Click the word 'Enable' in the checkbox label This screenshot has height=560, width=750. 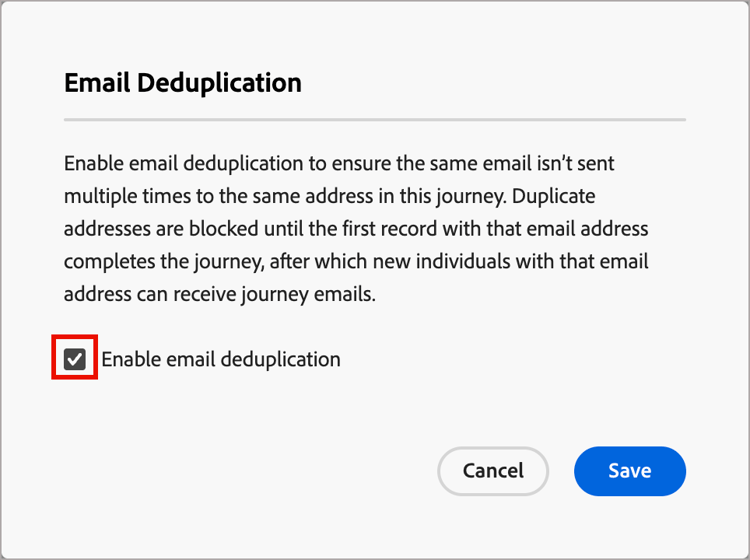[132, 359]
